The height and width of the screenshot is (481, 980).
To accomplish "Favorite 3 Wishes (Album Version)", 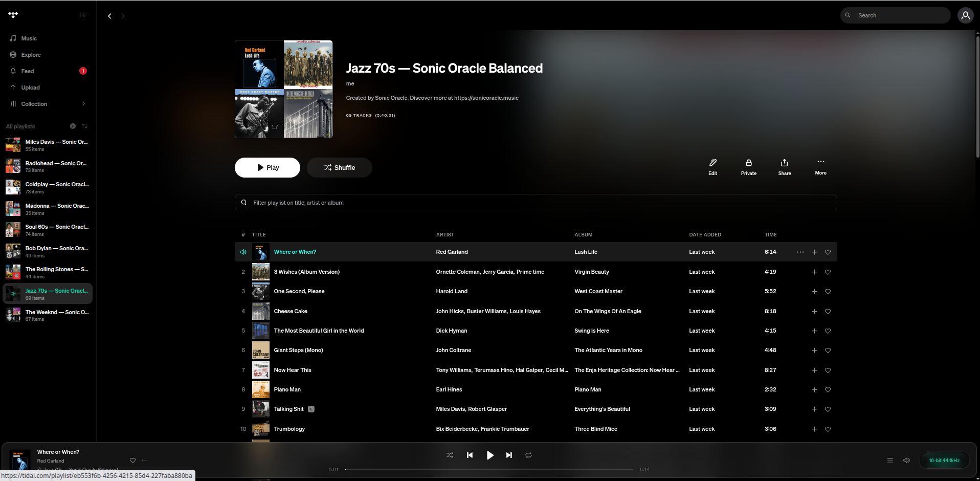I will click(x=828, y=272).
